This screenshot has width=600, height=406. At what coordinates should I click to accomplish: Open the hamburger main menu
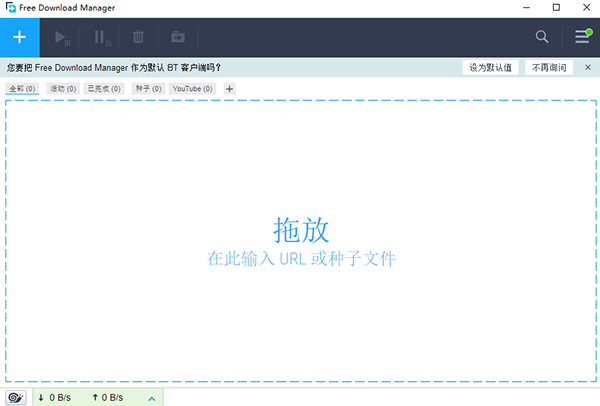tap(582, 37)
